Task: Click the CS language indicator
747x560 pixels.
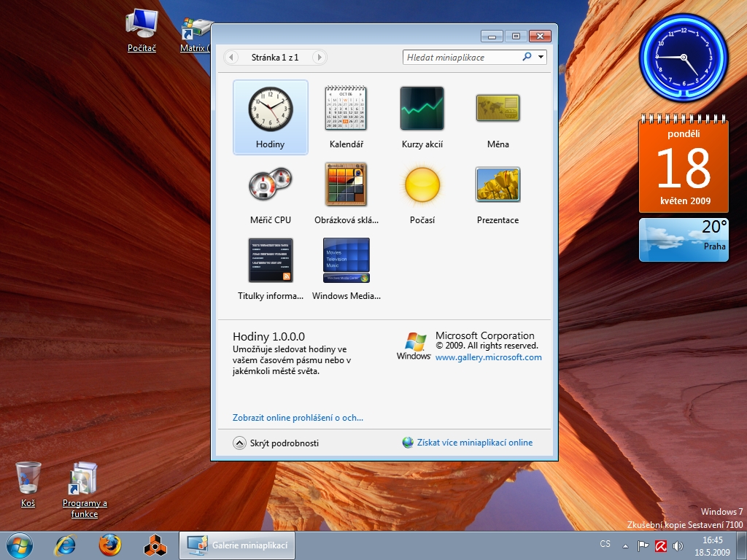Action: click(605, 544)
